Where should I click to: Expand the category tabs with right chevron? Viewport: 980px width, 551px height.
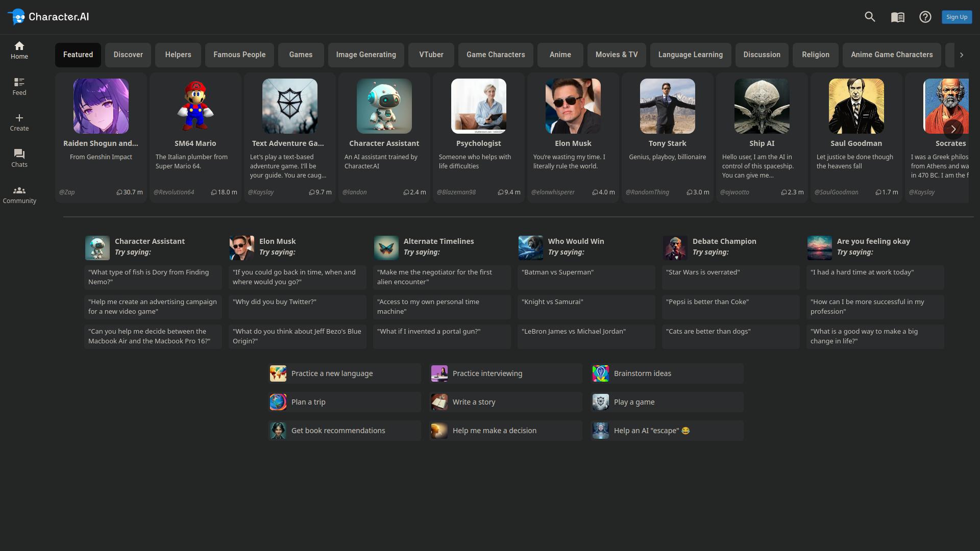pos(962,55)
